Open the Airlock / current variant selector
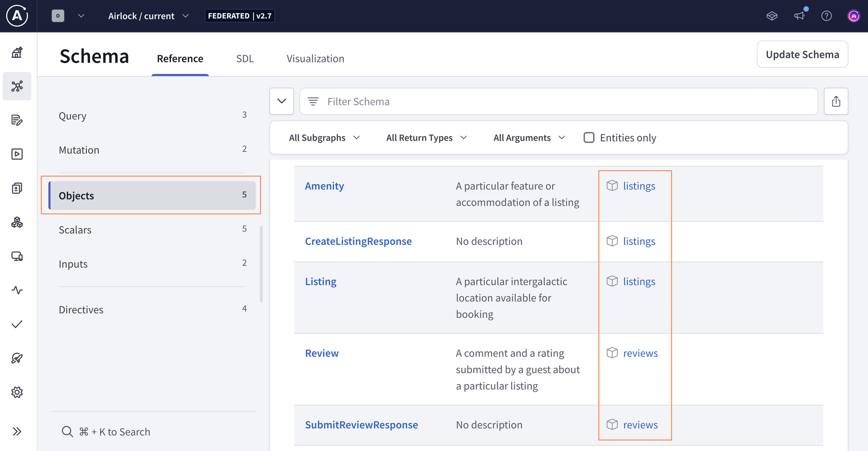Image resolution: width=868 pixels, height=451 pixels. coord(148,16)
